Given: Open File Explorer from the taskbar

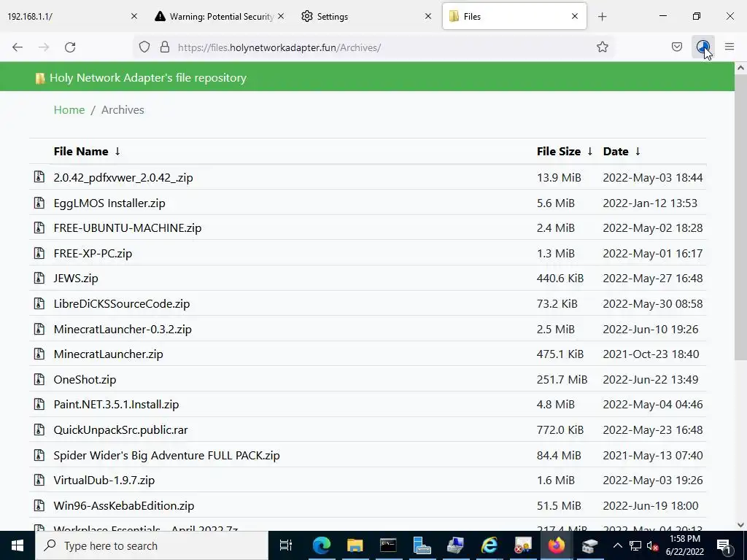Looking at the screenshot, I should [355, 545].
